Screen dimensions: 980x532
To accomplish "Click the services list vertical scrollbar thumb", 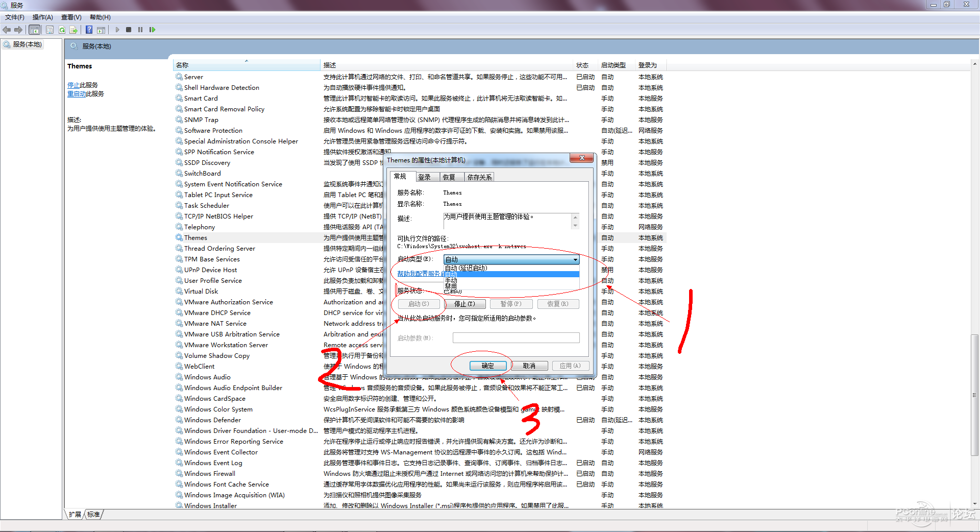I will (x=975, y=394).
